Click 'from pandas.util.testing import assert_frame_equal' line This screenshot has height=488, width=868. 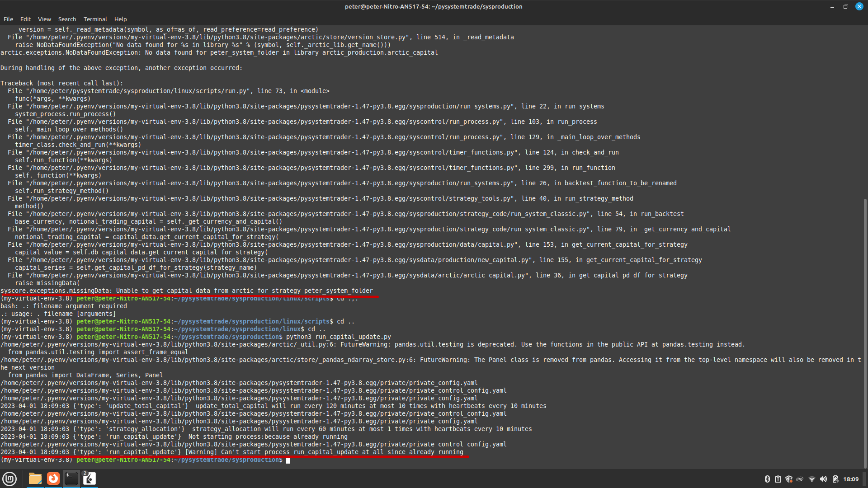(98, 352)
